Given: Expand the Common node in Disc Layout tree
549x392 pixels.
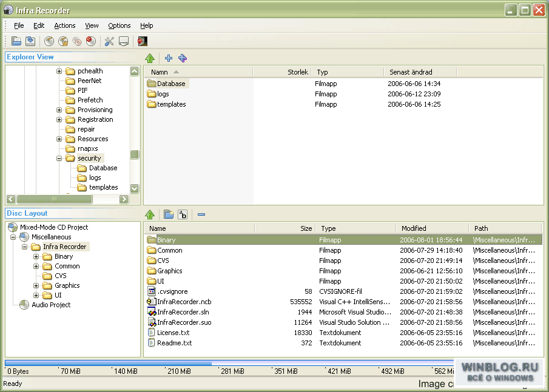Looking at the screenshot, I should (x=36, y=267).
